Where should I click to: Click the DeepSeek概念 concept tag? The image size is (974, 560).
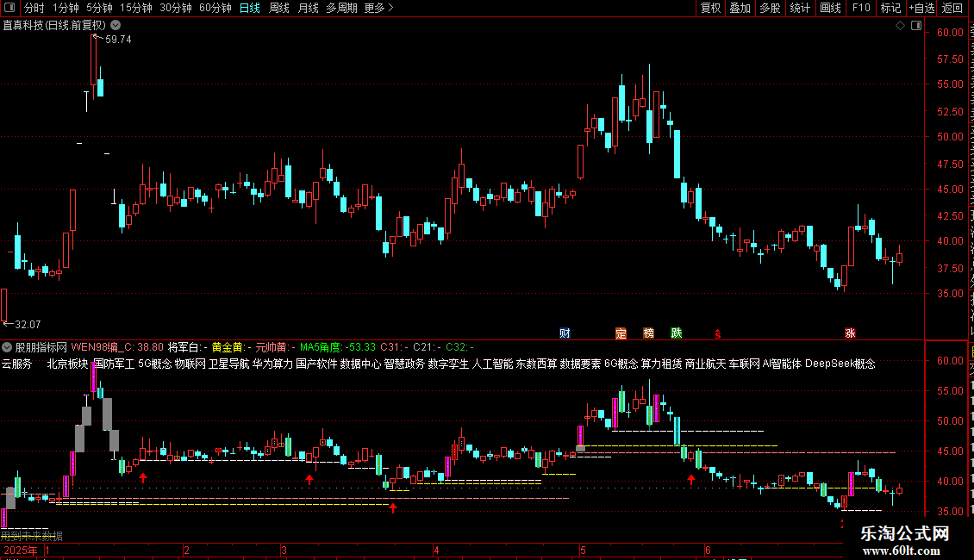(840, 364)
